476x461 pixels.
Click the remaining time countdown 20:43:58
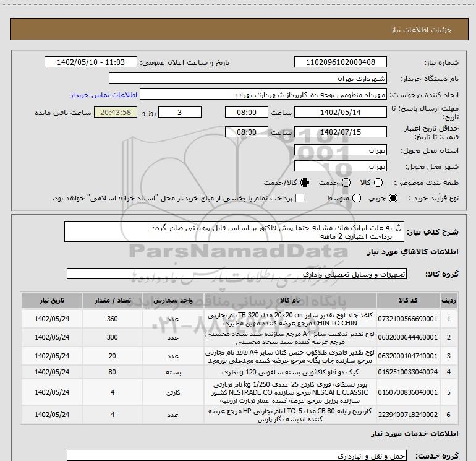click(x=116, y=112)
